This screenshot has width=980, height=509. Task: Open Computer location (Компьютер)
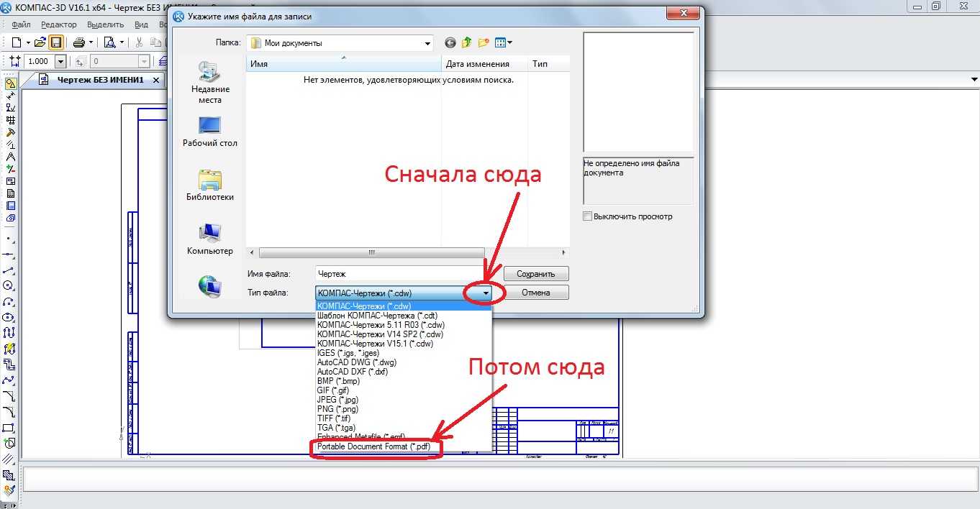point(210,239)
